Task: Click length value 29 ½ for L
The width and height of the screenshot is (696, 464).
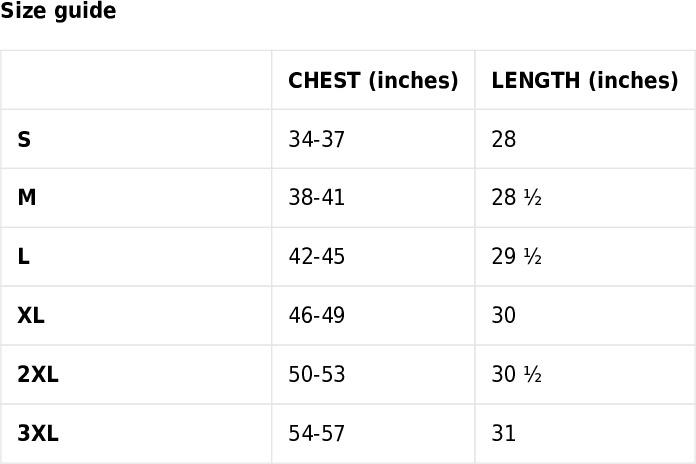Action: click(x=517, y=257)
